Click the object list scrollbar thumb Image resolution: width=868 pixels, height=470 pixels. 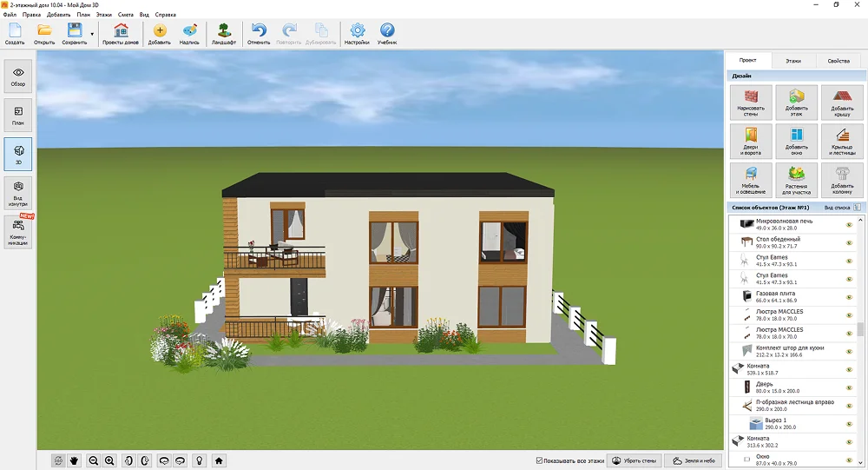tap(860, 329)
